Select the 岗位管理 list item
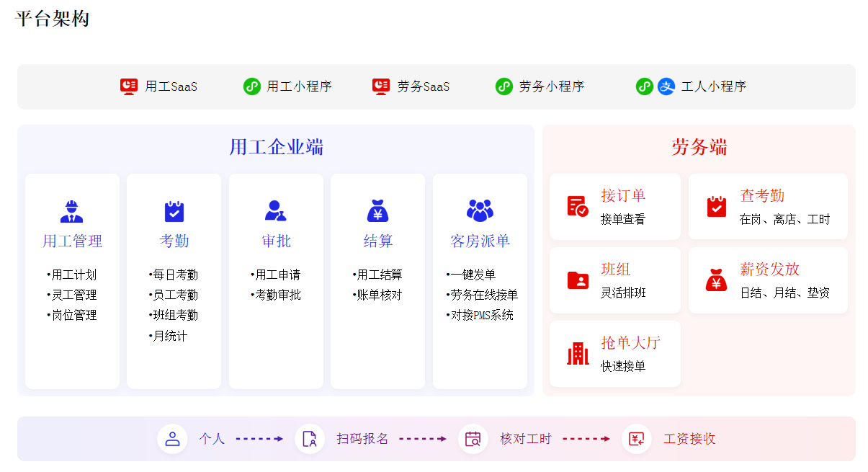The width and height of the screenshot is (868, 472). tap(71, 315)
